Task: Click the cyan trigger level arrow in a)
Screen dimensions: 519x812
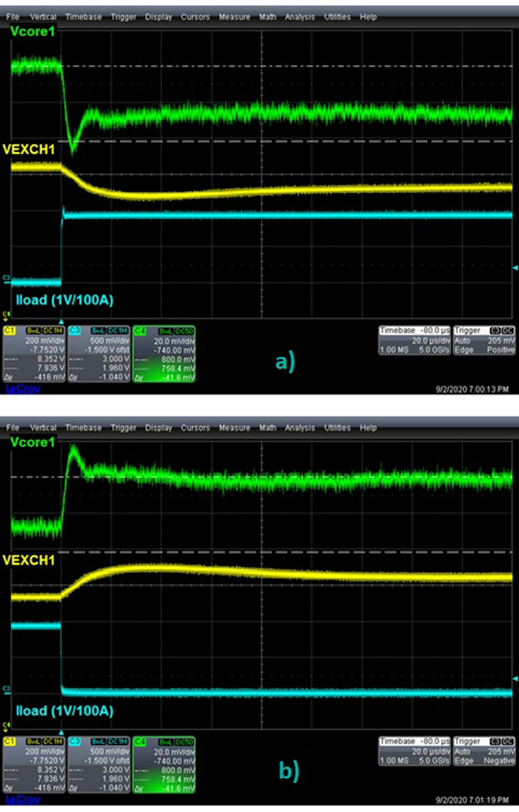Action: point(515,268)
